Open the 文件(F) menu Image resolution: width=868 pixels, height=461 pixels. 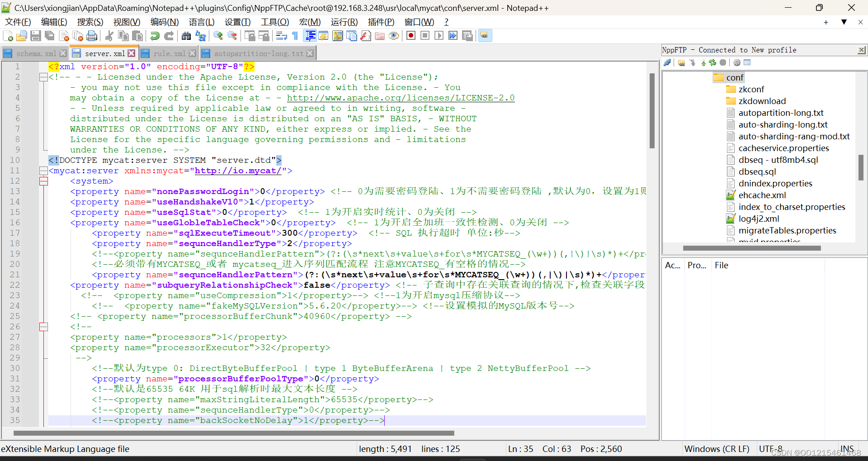click(x=18, y=22)
